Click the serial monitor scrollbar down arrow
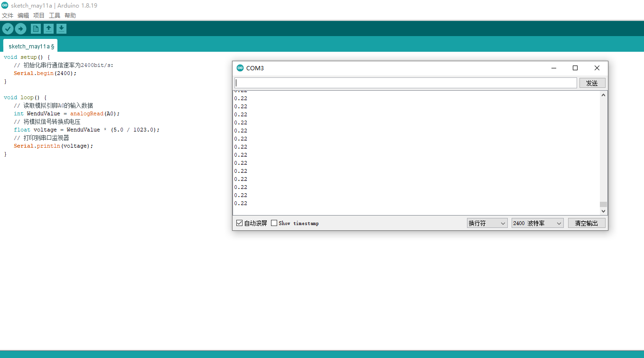This screenshot has width=644, height=358. (604, 211)
